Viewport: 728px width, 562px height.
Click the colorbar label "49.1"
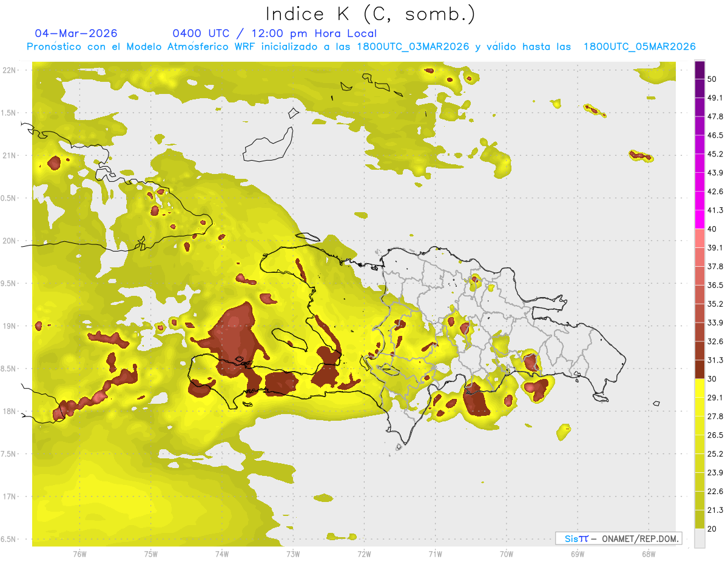[715, 98]
